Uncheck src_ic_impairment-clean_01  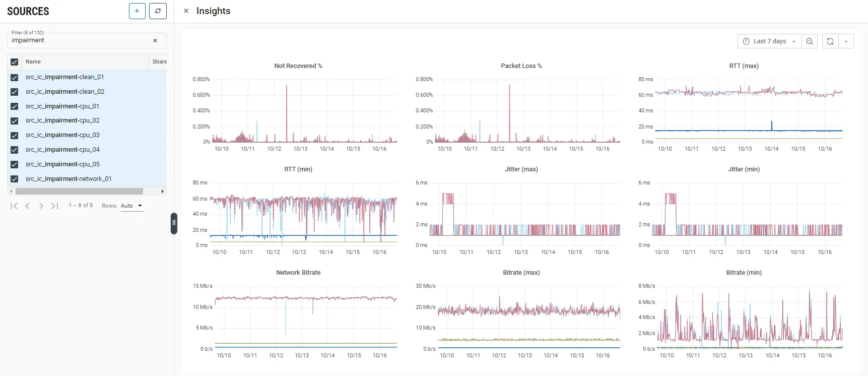[x=14, y=78]
